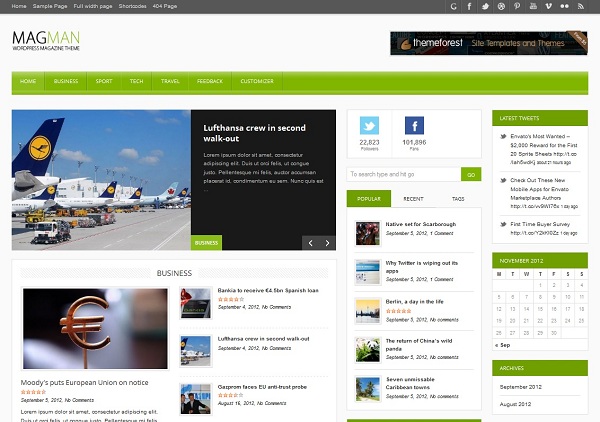Open Full width page link

click(x=93, y=6)
